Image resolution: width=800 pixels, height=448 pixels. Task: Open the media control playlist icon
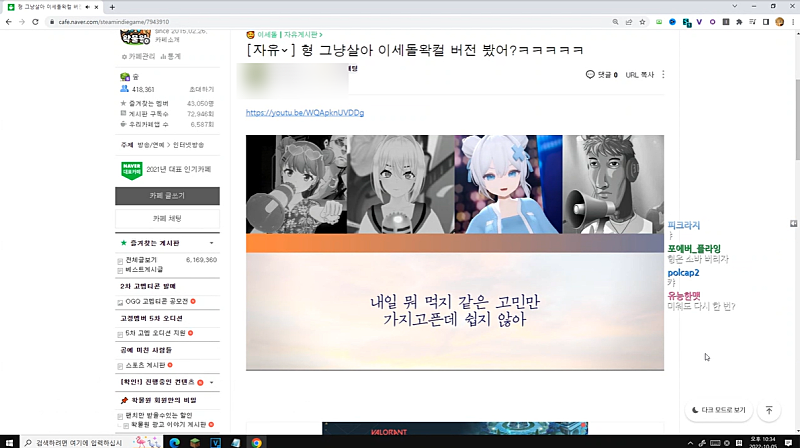(x=752, y=22)
